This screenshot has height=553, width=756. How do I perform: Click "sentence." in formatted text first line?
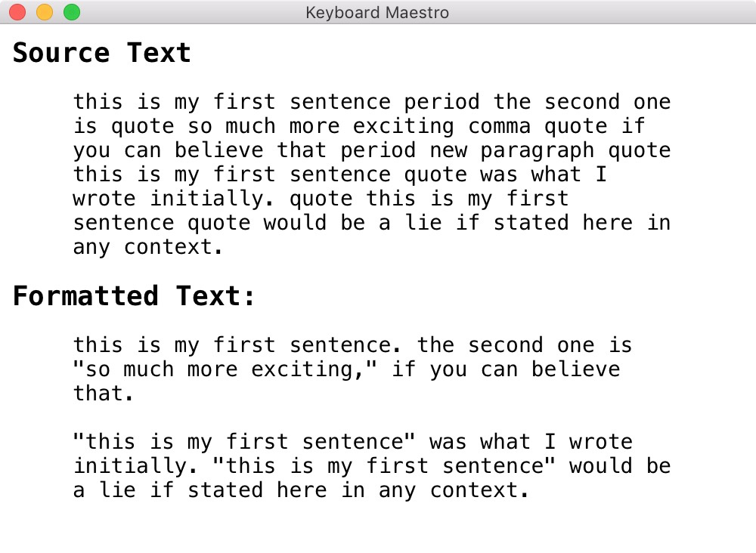coord(345,345)
